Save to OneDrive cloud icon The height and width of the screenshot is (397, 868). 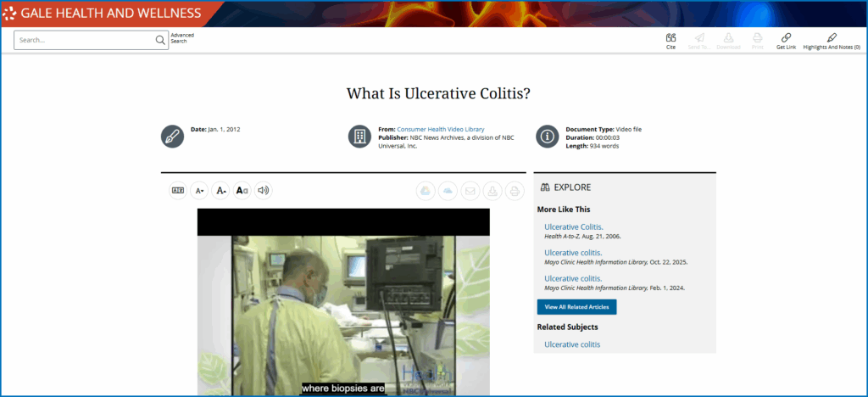click(448, 191)
